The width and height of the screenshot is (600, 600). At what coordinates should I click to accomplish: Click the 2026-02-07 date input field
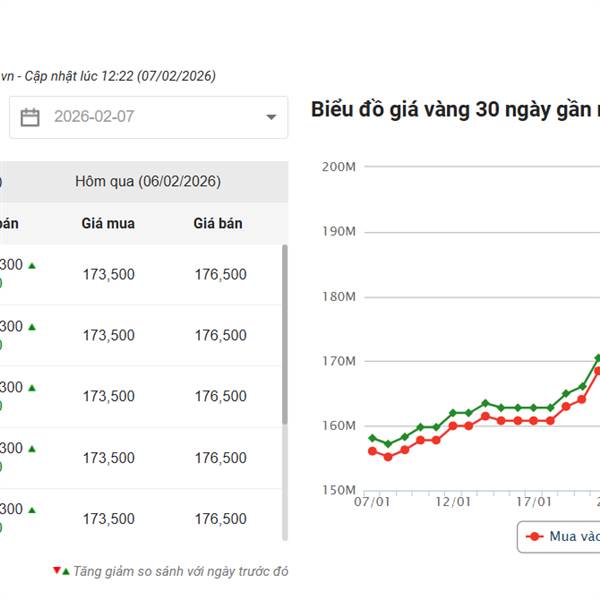point(148,117)
